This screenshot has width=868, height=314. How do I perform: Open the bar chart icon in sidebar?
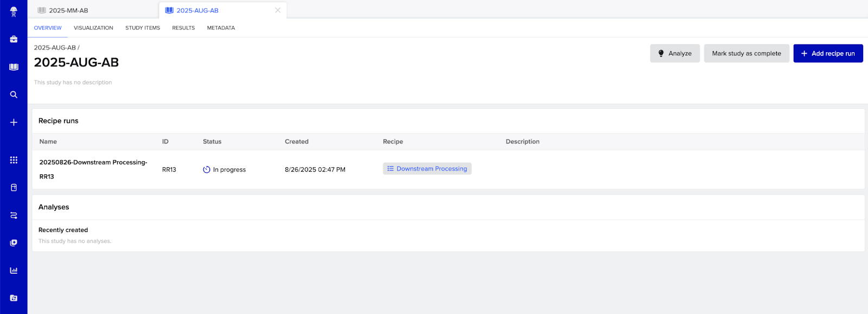(14, 270)
